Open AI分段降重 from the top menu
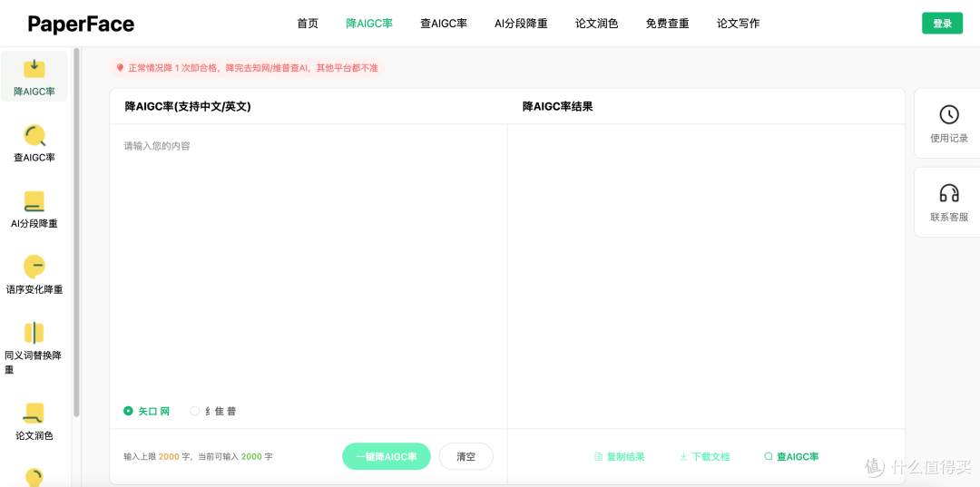Screen dimensions: 980x487 pos(521,24)
